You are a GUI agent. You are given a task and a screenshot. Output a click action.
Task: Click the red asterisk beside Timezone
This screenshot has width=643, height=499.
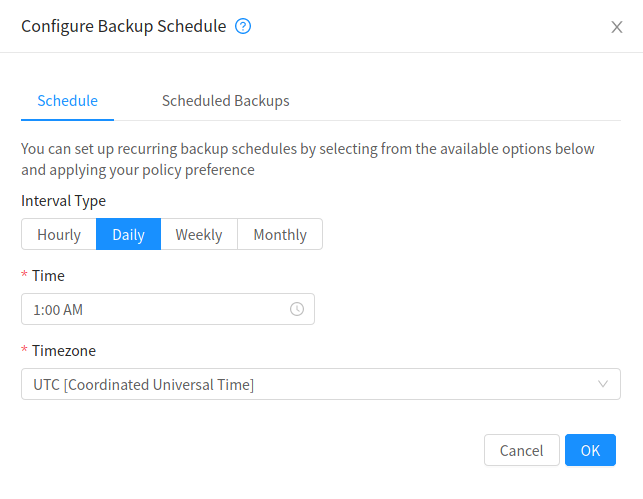(25, 352)
